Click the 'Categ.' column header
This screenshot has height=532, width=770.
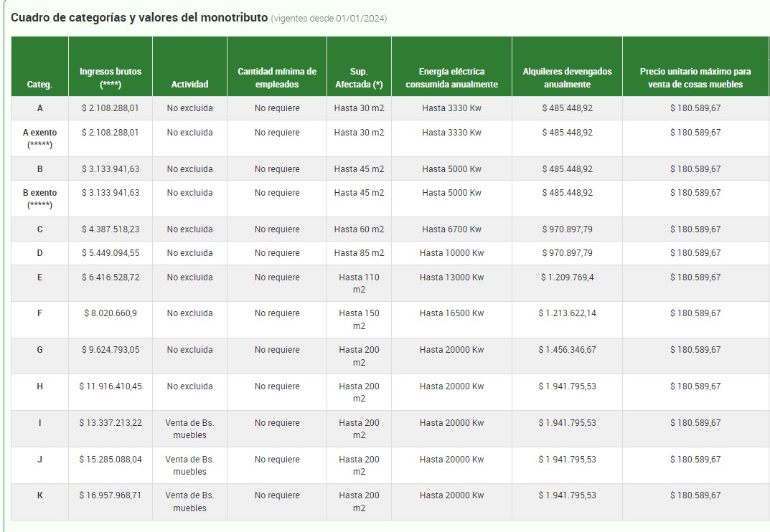[39, 85]
